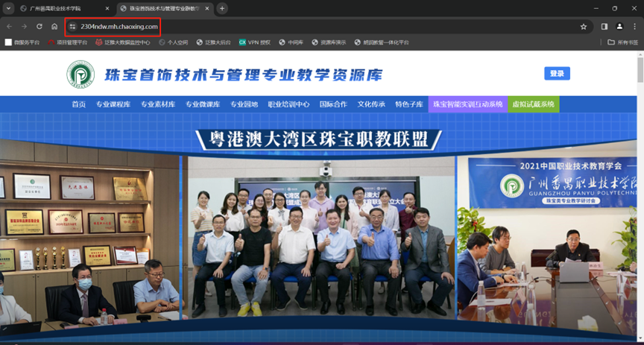The height and width of the screenshot is (345, 644).
Task: Select the 珠宝首饰技术与管理专业 tab
Action: pyautogui.click(x=165, y=9)
